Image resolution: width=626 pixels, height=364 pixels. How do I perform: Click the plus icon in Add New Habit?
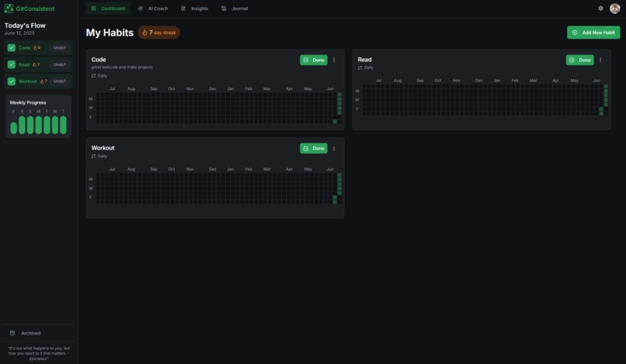coord(575,33)
